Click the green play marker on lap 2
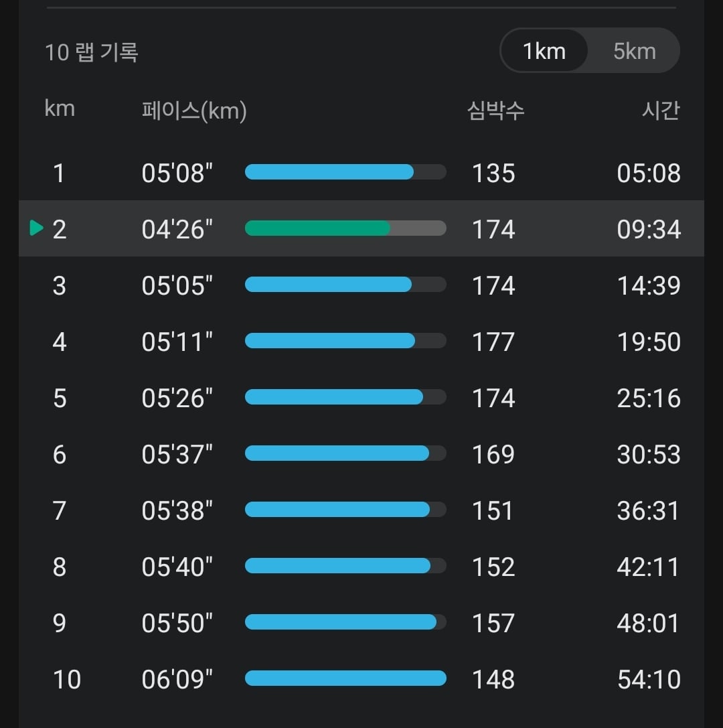723x728 pixels. [x=36, y=228]
